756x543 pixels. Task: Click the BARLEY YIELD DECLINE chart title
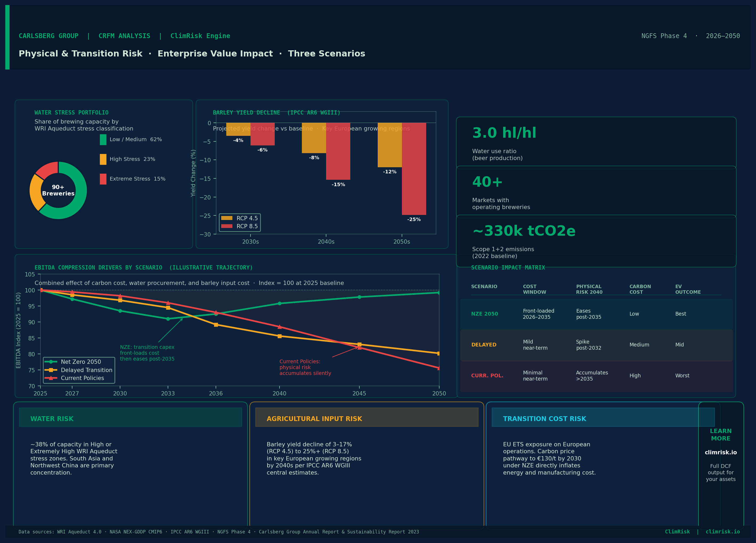tap(276, 113)
